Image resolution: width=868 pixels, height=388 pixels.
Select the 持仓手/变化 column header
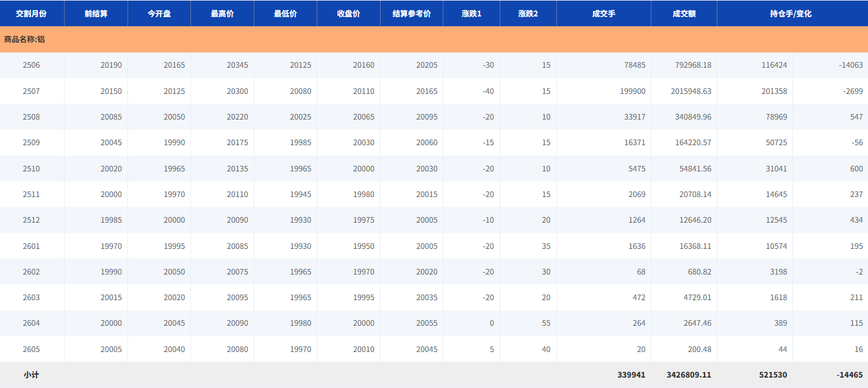point(791,13)
